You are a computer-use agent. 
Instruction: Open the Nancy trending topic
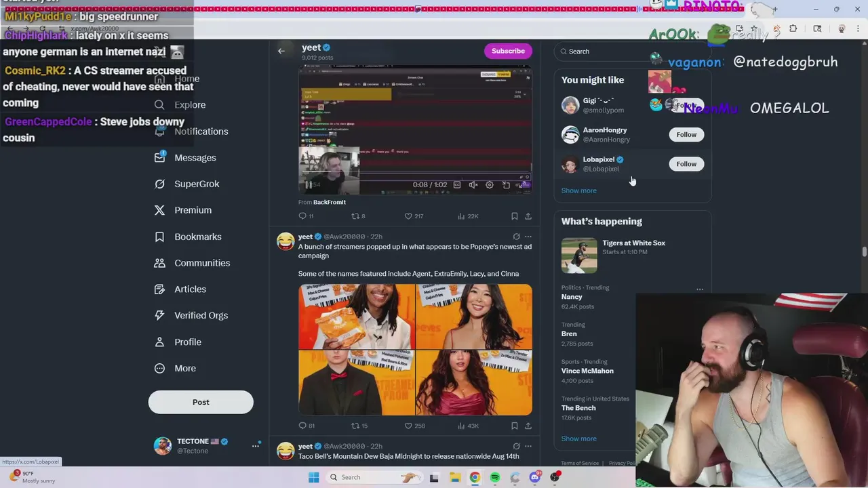572,297
